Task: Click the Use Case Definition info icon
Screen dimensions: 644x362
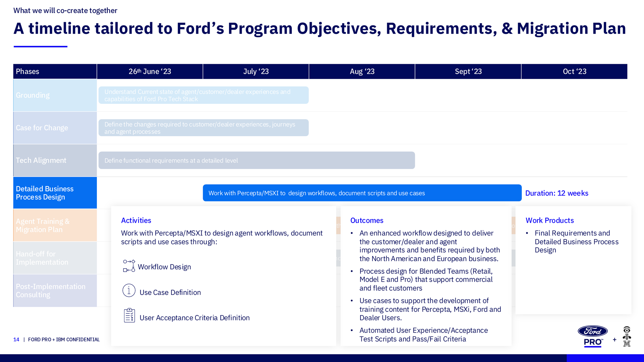Action: 129,290
